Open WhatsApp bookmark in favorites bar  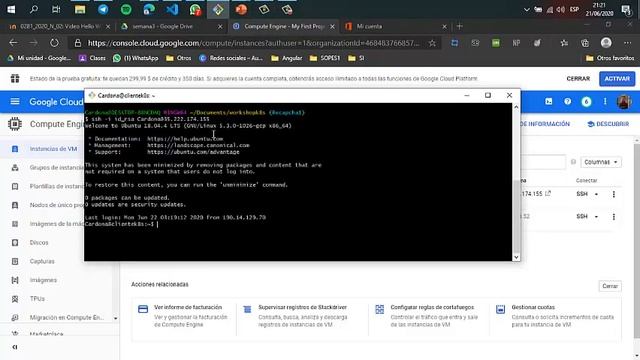point(136,58)
